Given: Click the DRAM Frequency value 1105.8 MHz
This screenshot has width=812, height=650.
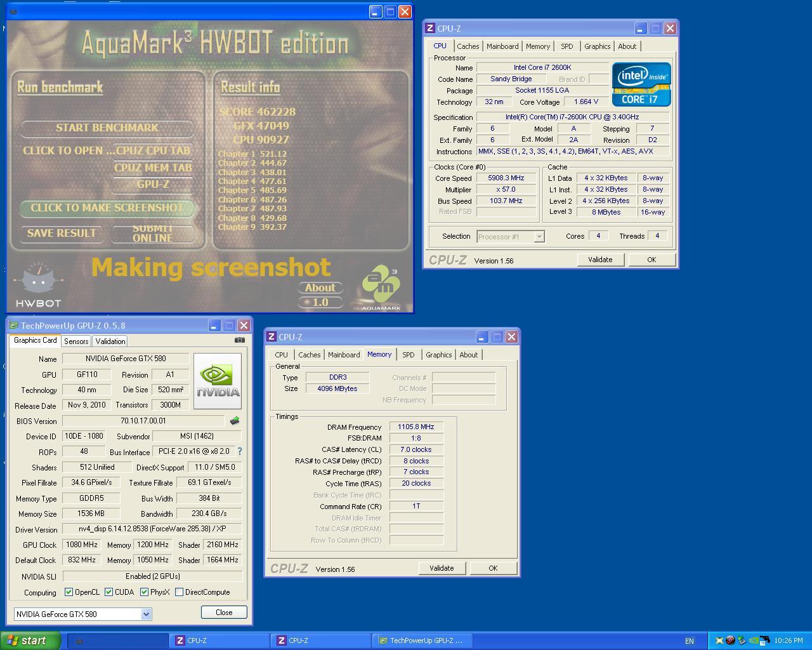Looking at the screenshot, I should 416,427.
